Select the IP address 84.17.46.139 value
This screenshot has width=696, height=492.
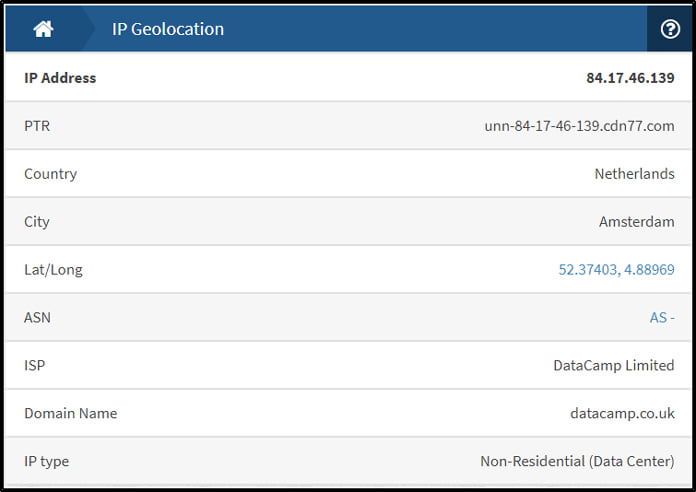630,78
